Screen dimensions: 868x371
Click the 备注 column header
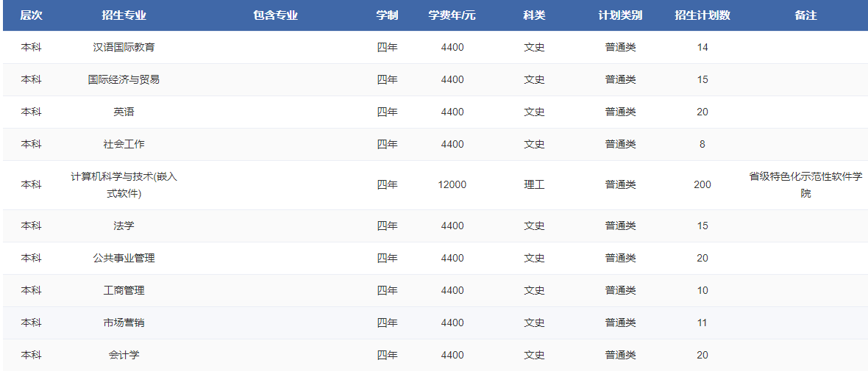(805, 15)
